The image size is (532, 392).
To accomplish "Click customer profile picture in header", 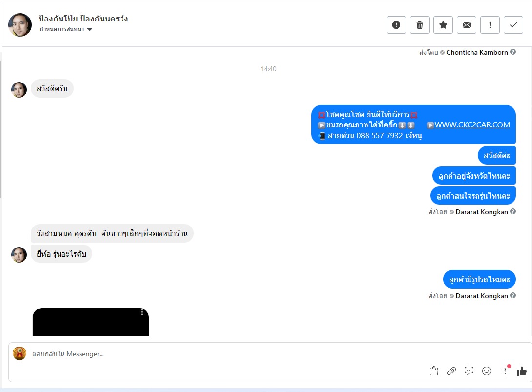I will (20, 25).
